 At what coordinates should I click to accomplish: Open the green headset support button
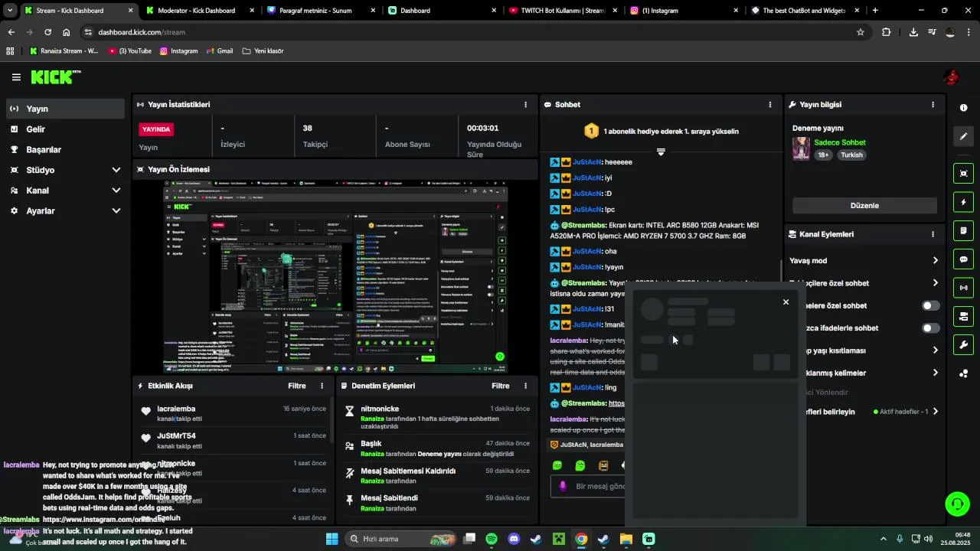[957, 504]
